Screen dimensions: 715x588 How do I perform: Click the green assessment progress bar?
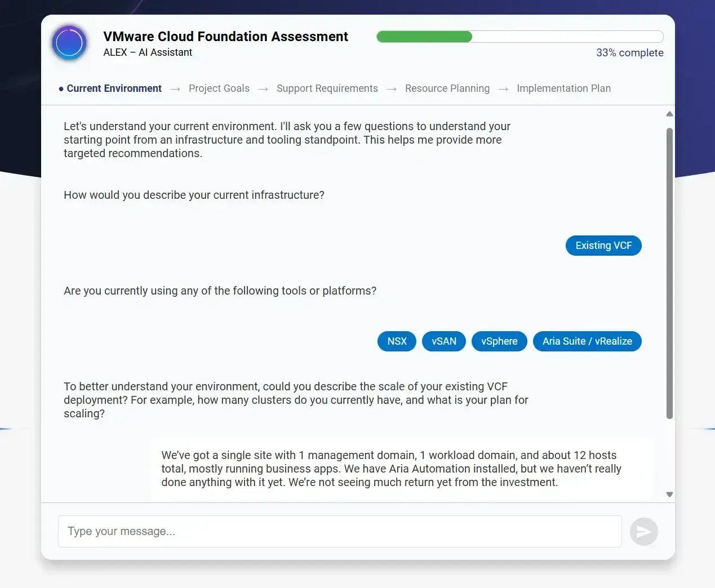[520, 37]
